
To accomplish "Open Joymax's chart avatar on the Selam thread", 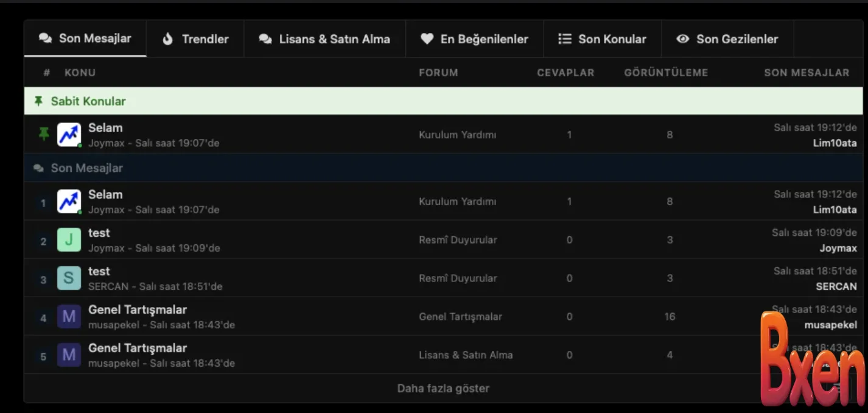I will pyautogui.click(x=68, y=133).
